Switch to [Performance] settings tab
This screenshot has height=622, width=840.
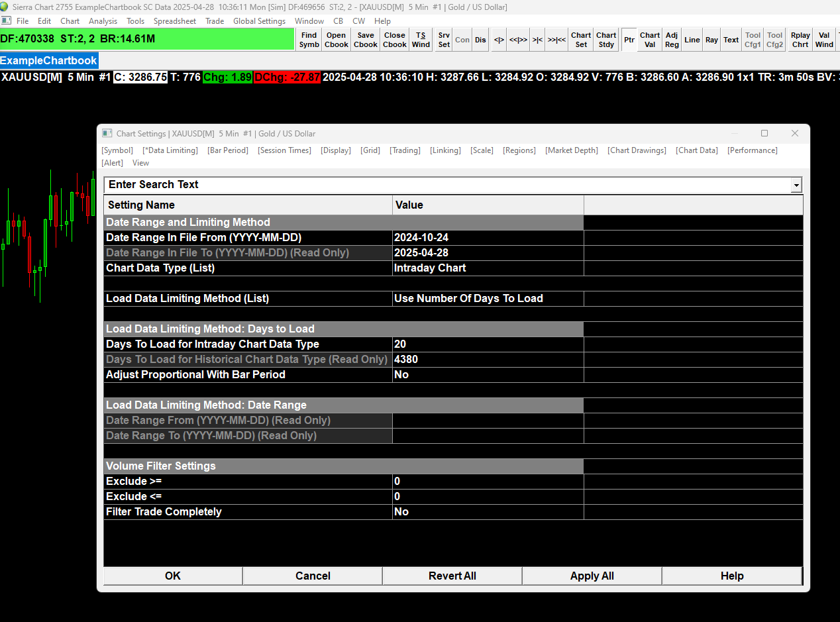point(753,150)
